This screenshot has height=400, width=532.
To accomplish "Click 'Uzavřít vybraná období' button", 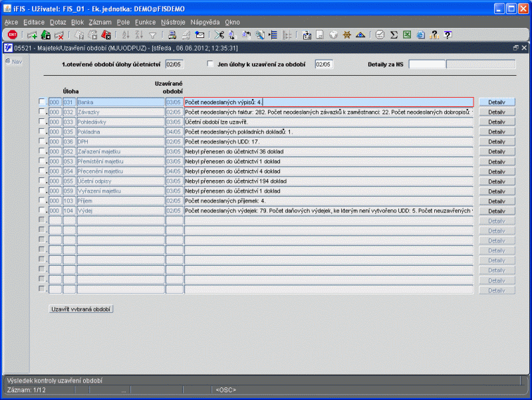I will 80,309.
